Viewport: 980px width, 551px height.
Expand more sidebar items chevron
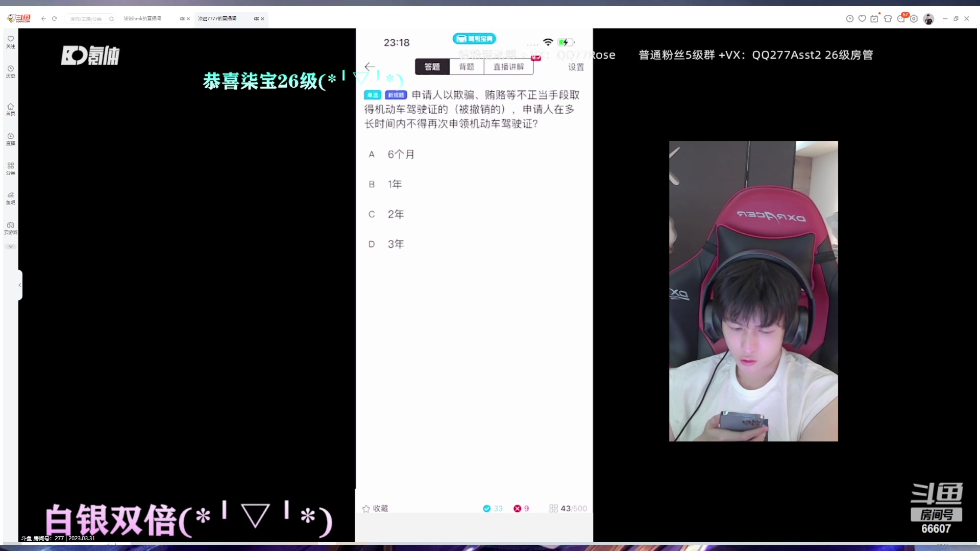pos(10,246)
